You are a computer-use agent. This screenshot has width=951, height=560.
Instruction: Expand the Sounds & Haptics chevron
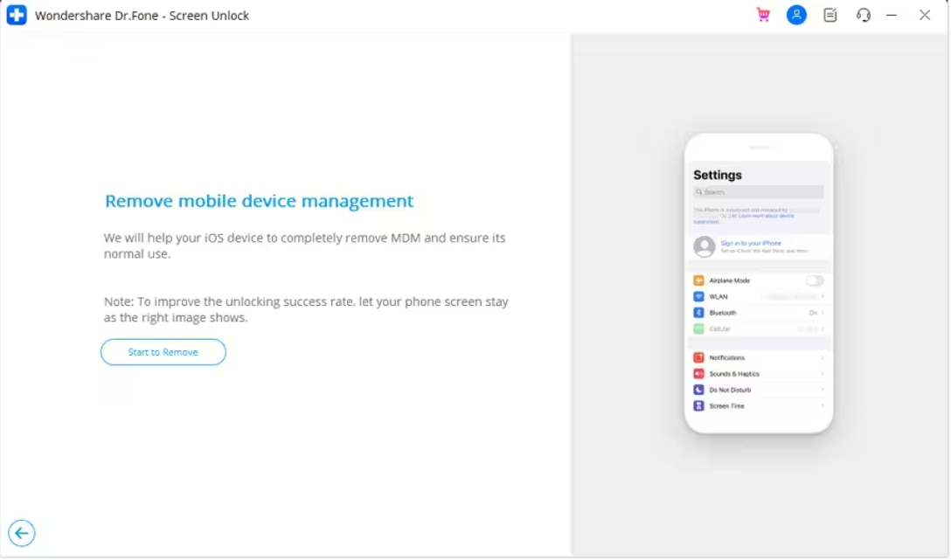(823, 374)
